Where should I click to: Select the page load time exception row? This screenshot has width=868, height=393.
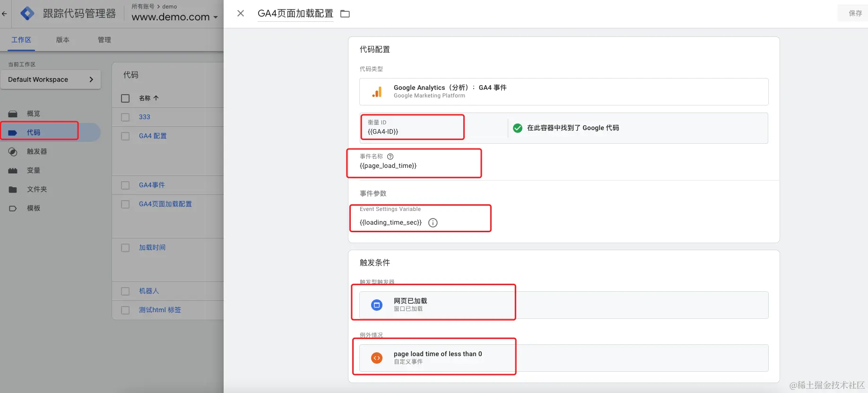point(564,358)
